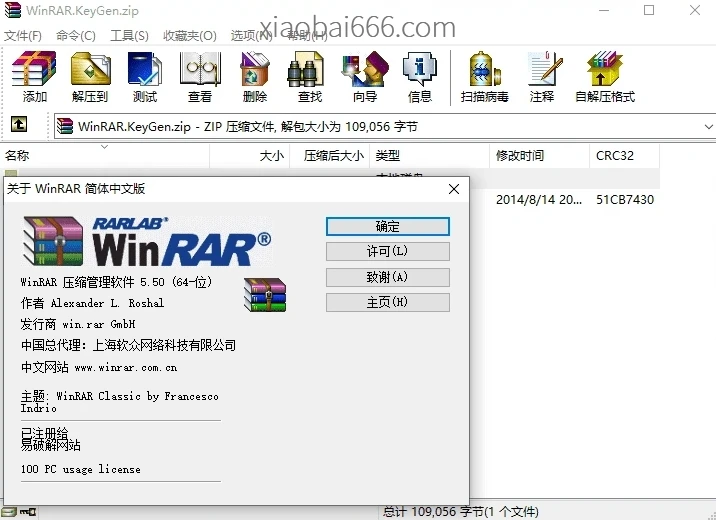Sort by 大小 column header

[249, 156]
